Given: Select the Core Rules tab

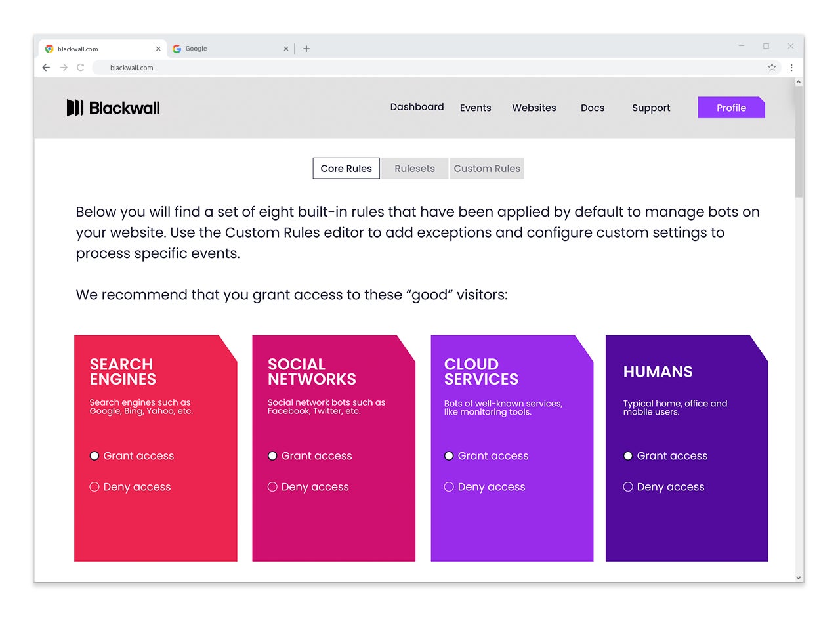Looking at the screenshot, I should [346, 168].
